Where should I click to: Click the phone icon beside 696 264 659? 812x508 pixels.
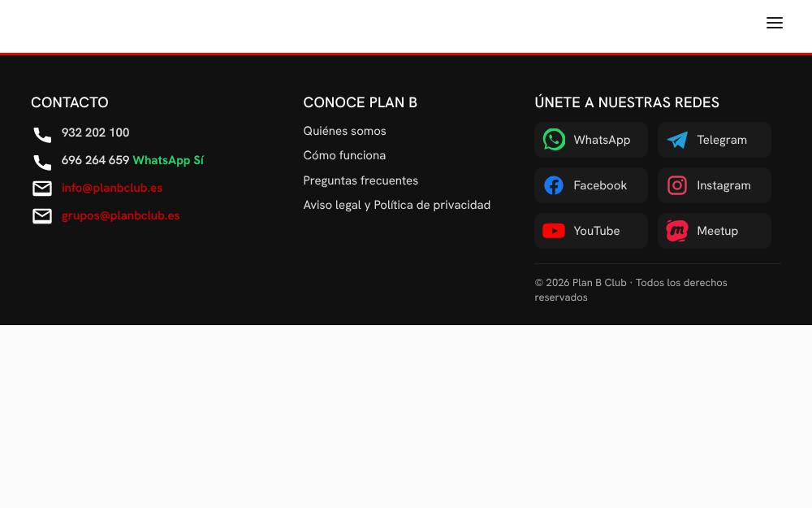(x=42, y=163)
